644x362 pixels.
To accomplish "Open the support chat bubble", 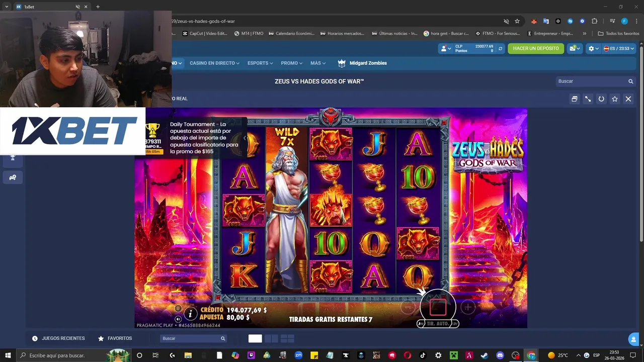I will coord(633,339).
